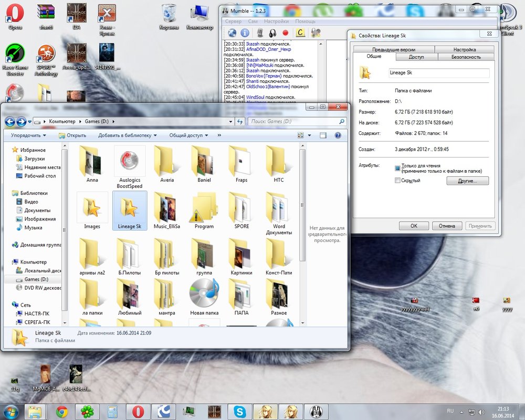Click the Mumble connect globe icon

[x=232, y=33]
